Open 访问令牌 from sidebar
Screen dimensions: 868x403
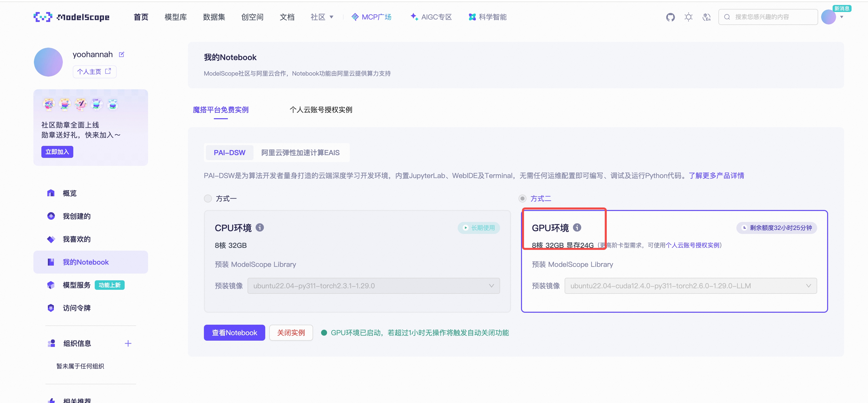pyautogui.click(x=77, y=308)
